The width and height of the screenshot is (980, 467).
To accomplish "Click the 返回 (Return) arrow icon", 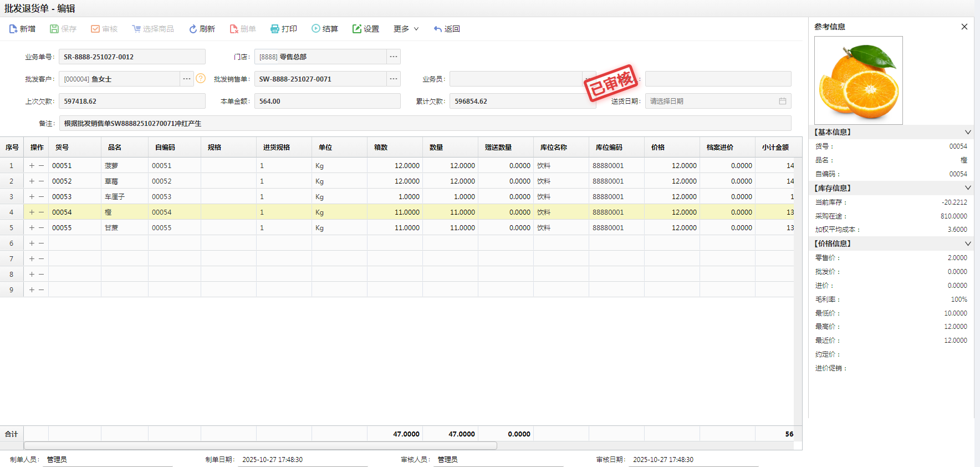I will [438, 29].
